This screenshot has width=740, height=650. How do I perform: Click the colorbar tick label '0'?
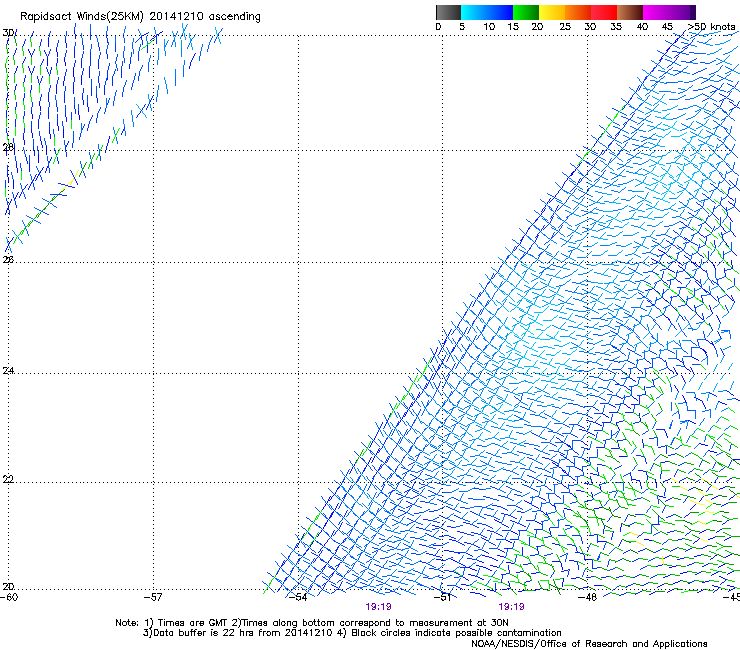[438, 27]
